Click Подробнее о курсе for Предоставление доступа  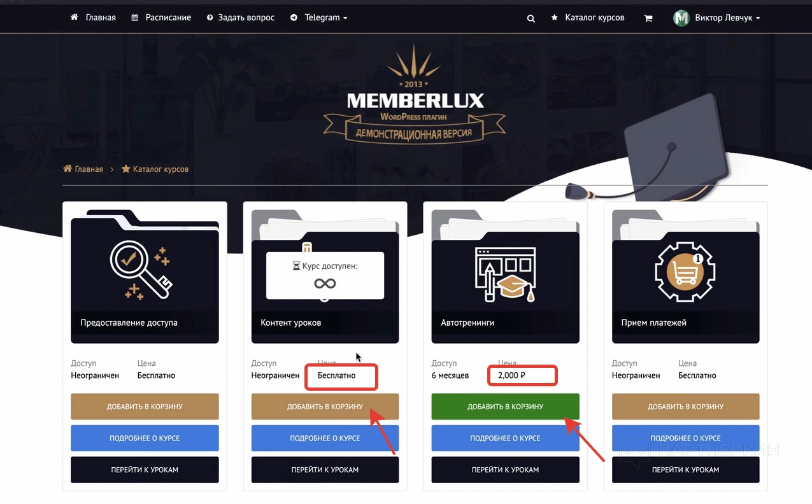[145, 438]
